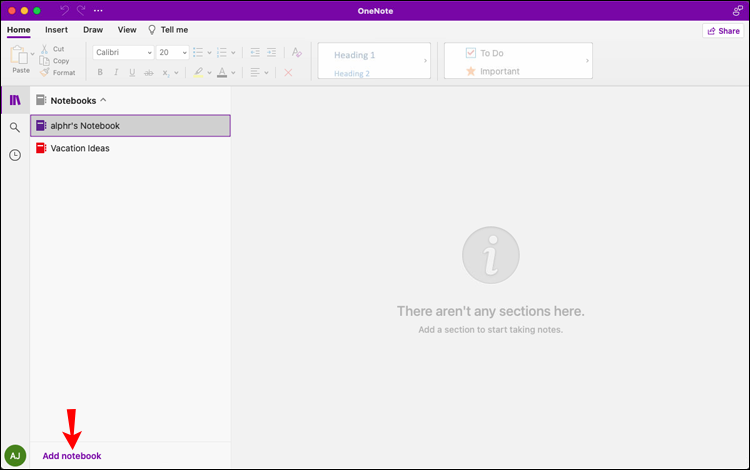Apply the To Do checkbox tag

tap(485, 53)
